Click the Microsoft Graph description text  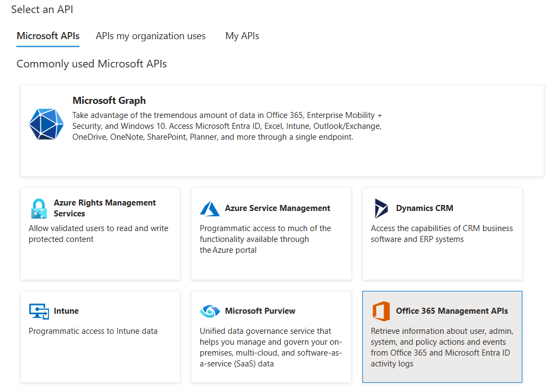click(x=227, y=126)
